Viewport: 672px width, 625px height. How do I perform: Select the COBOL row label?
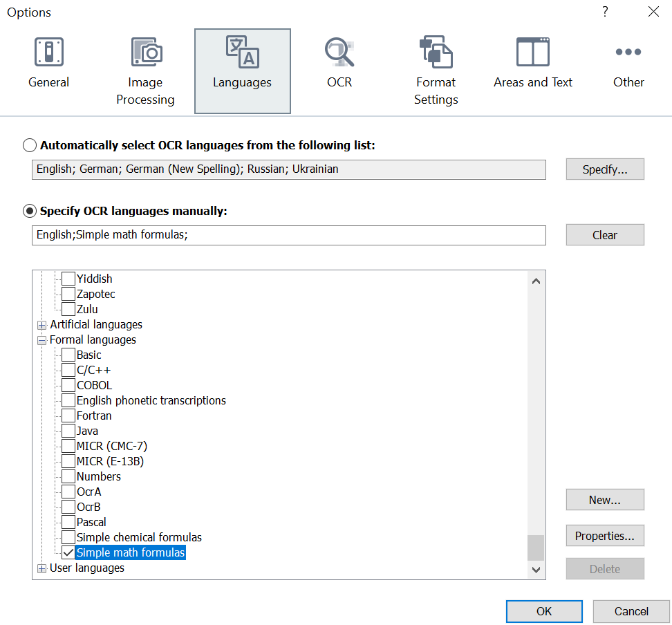(94, 385)
